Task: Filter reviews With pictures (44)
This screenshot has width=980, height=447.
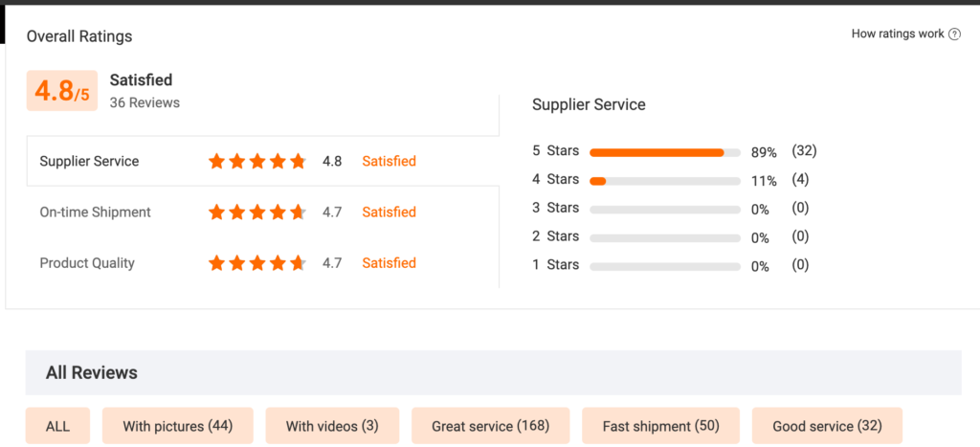Action: click(x=177, y=426)
